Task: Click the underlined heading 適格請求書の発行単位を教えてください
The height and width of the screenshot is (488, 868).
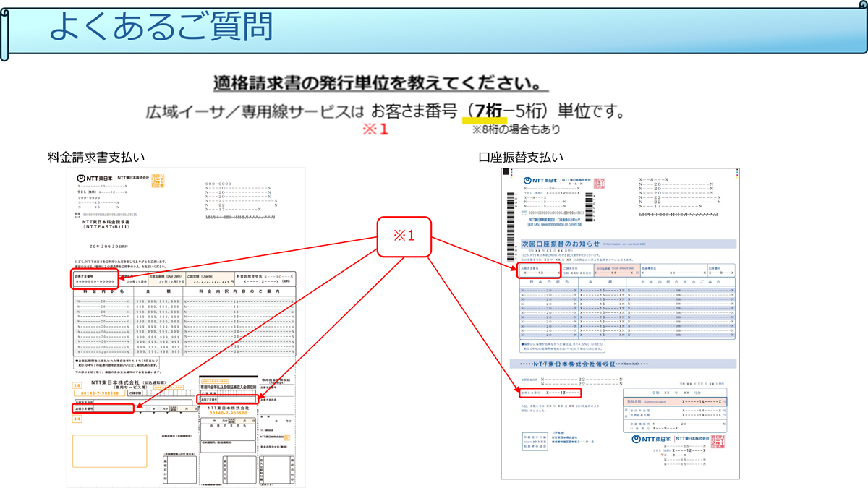Action: click(380, 82)
